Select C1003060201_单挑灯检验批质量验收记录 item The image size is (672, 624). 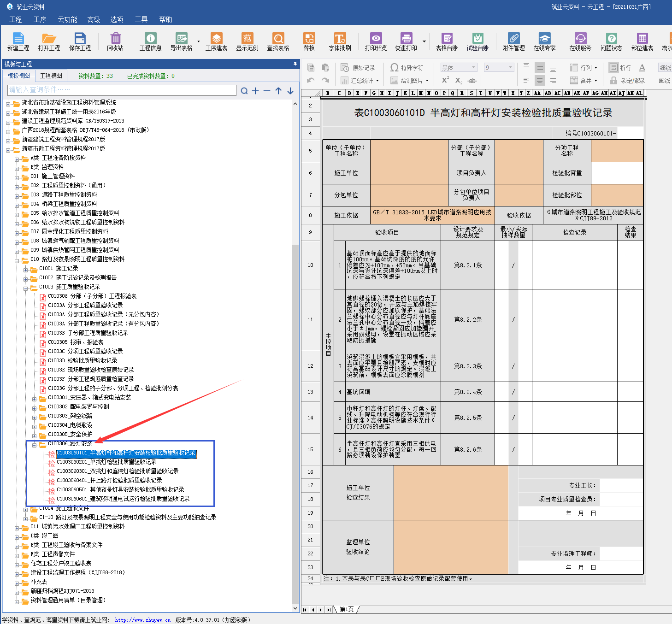point(106,462)
